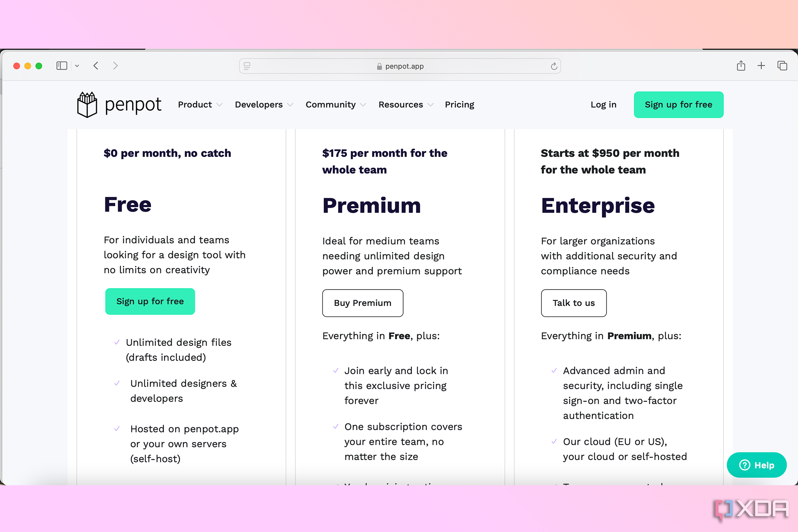Open the Community dropdown
Image resolution: width=798 pixels, height=532 pixels.
coord(335,104)
